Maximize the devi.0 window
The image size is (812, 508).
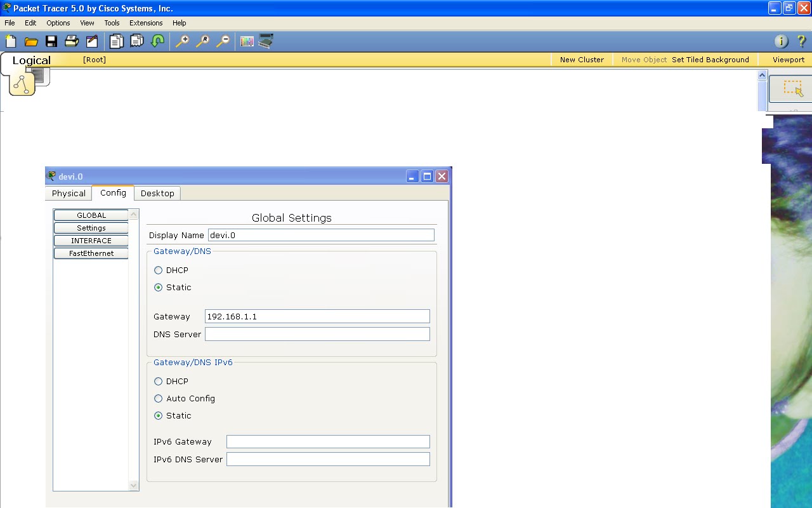427,177
